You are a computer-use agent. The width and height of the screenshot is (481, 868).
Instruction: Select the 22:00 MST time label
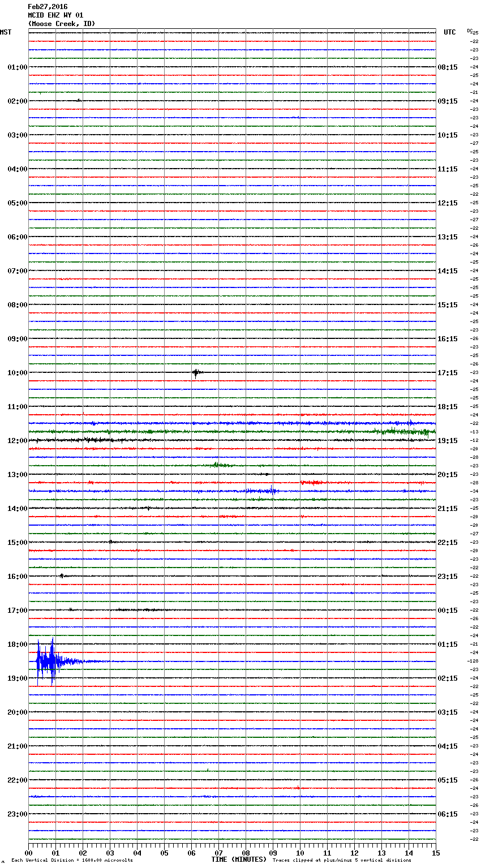click(x=18, y=780)
